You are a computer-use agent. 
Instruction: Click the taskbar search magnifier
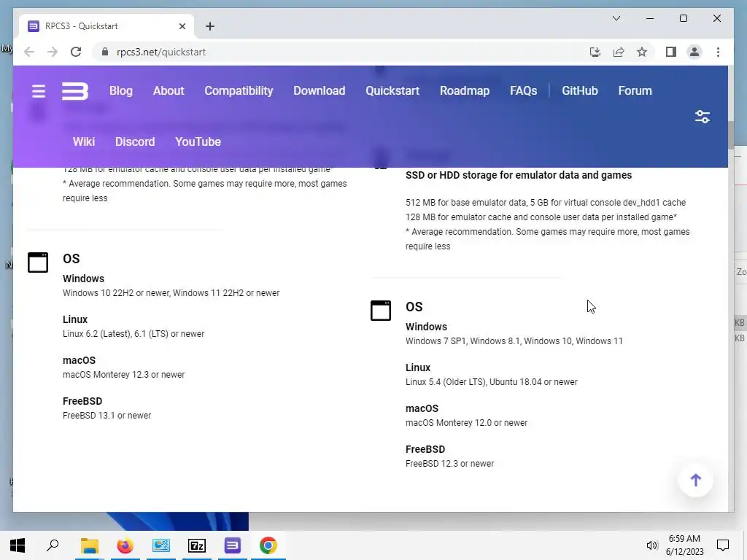tap(53, 545)
